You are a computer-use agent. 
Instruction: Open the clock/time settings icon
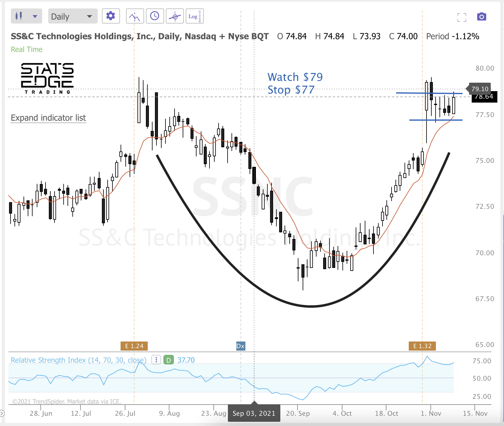point(155,16)
